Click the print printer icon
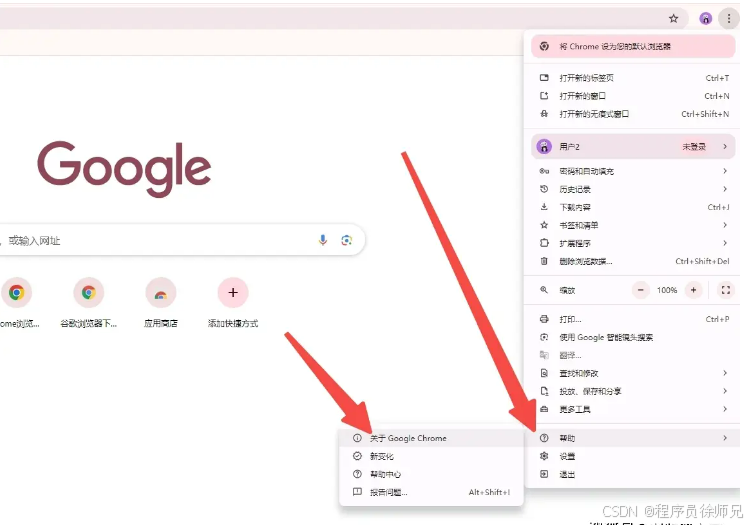Viewport: 751px width, 525px height. pos(544,319)
